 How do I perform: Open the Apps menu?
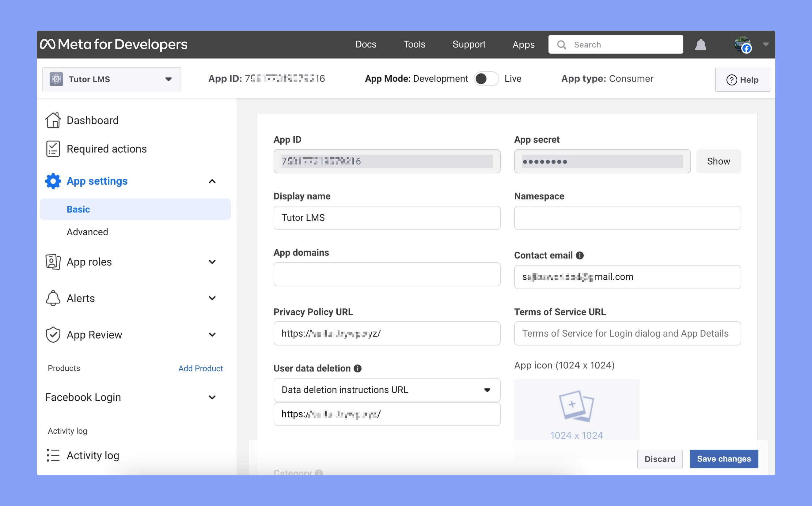[523, 44]
